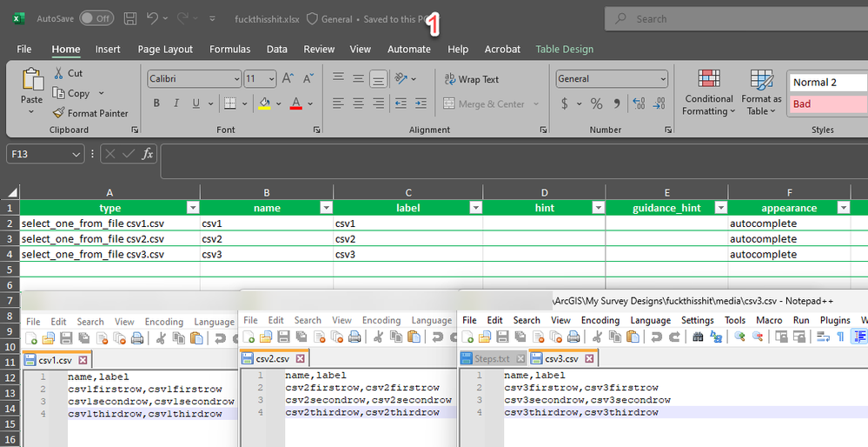This screenshot has height=447, width=868.
Task: Click the Accounting dollar format icon
Action: pyautogui.click(x=564, y=103)
